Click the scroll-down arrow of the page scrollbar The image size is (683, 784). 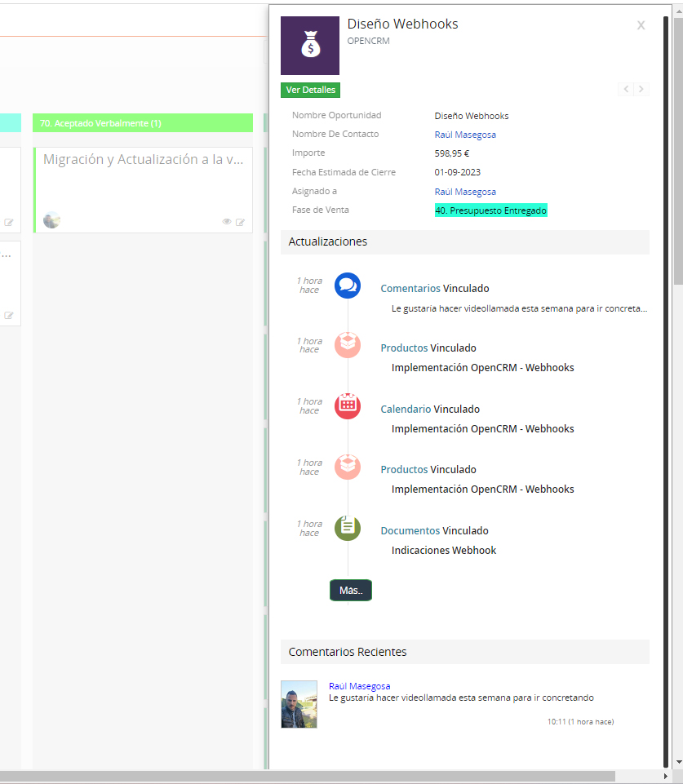pyautogui.click(x=678, y=763)
